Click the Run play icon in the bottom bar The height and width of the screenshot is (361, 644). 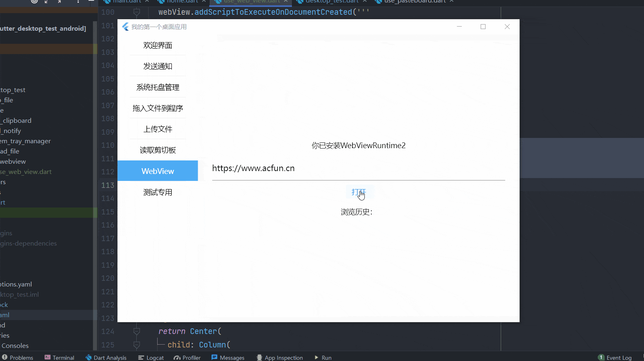coord(316,357)
